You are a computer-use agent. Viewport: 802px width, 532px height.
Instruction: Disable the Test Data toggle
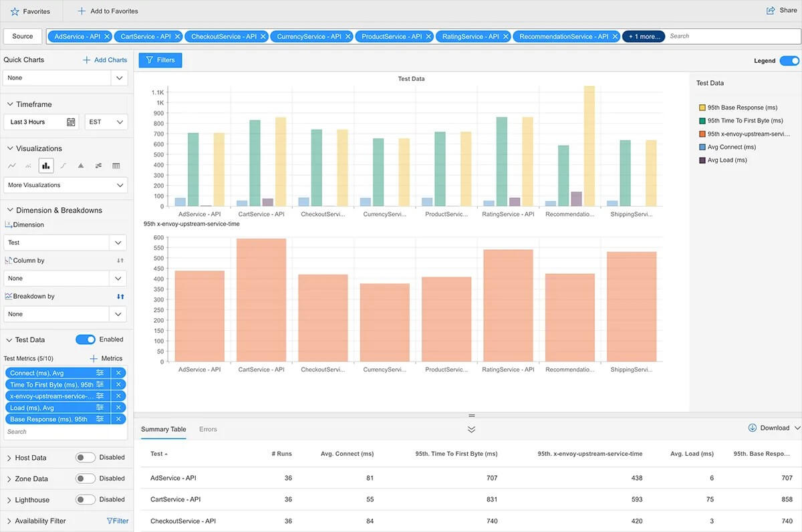[x=86, y=339]
